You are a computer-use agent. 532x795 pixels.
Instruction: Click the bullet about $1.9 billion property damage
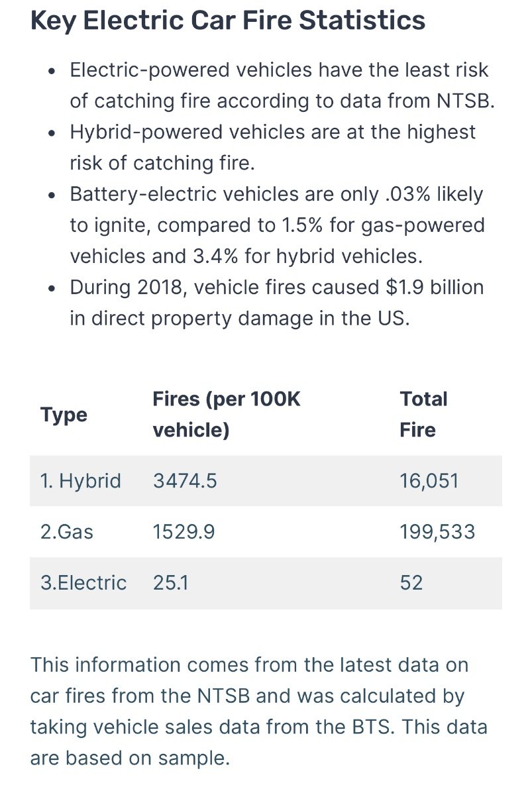pyautogui.click(x=277, y=303)
